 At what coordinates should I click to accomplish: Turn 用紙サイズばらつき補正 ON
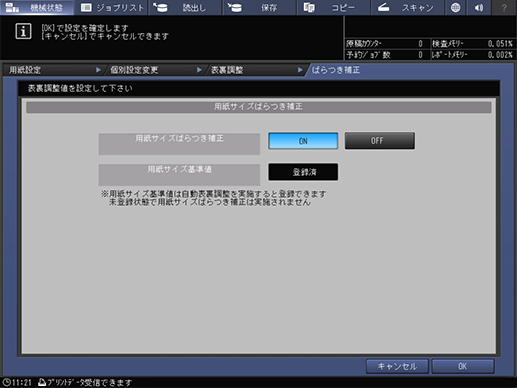coord(303,141)
